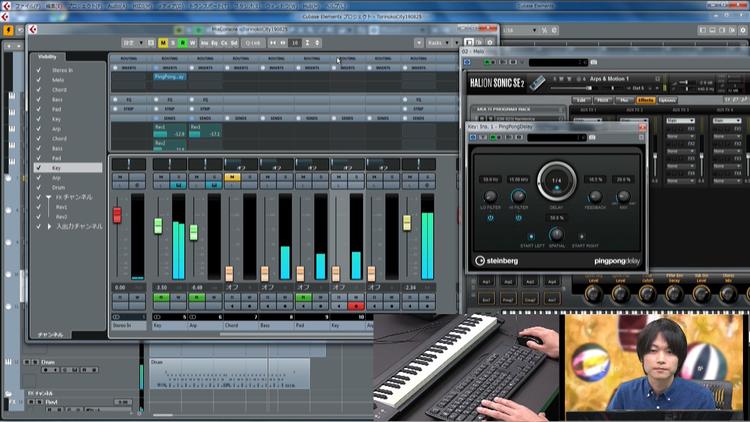
Task: Click the yellow output channel fader handle
Action: coord(407,222)
